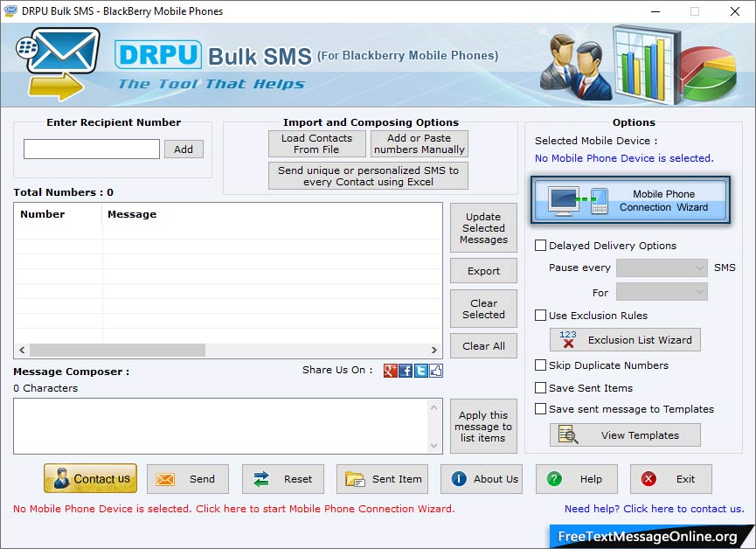756x549 pixels.
Task: Open the For duration dropdown
Action: 662,292
